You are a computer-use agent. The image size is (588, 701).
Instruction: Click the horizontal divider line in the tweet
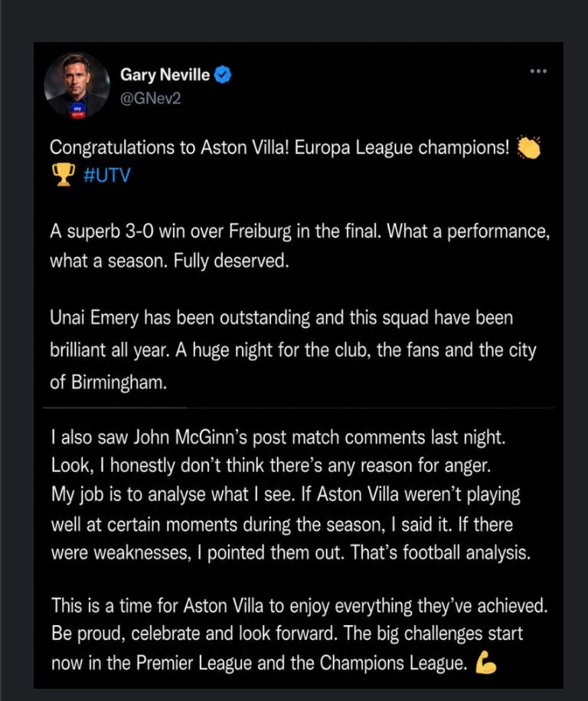(299, 408)
